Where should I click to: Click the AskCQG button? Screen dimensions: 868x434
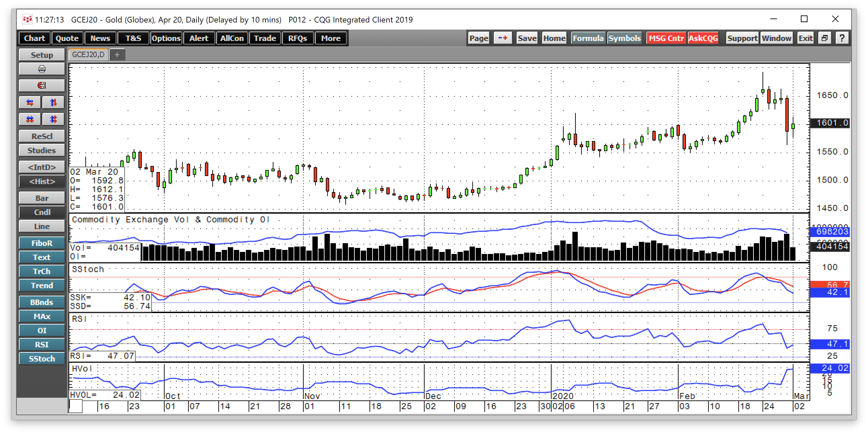coord(703,38)
